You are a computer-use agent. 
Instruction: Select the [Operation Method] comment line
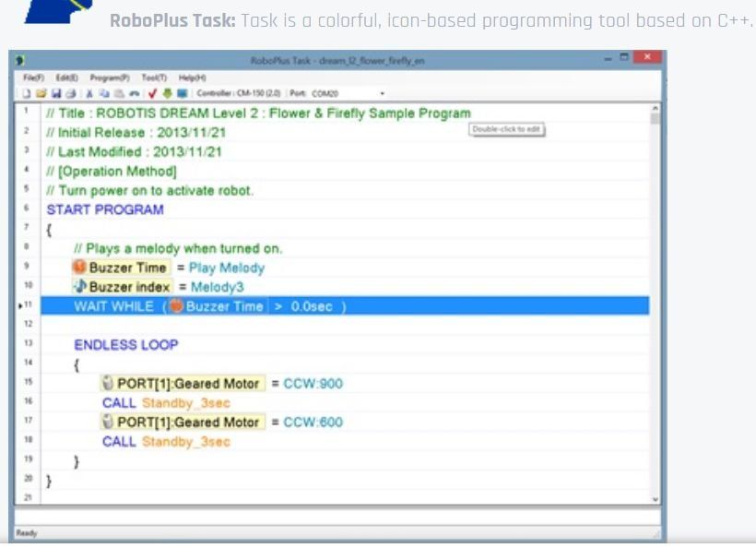coord(112,172)
